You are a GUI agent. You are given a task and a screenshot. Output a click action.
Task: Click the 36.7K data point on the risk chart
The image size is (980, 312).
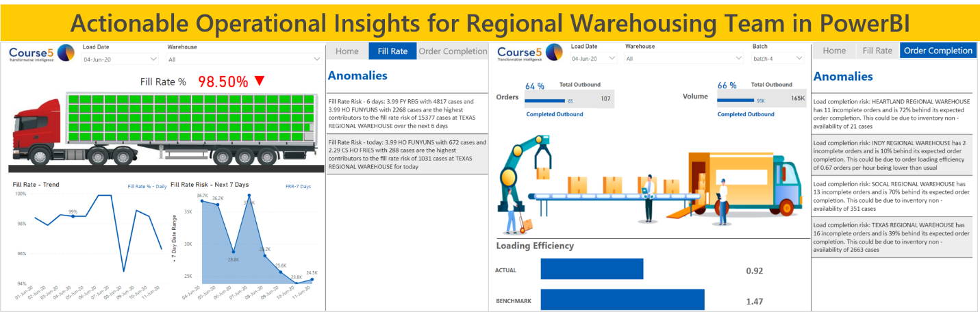coord(201,200)
